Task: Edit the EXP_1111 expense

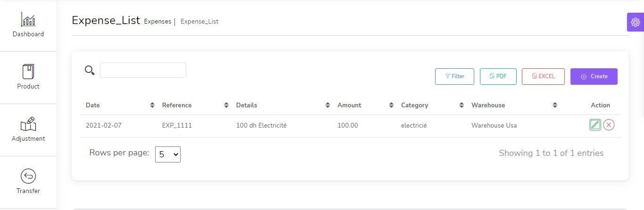Action: [595, 125]
